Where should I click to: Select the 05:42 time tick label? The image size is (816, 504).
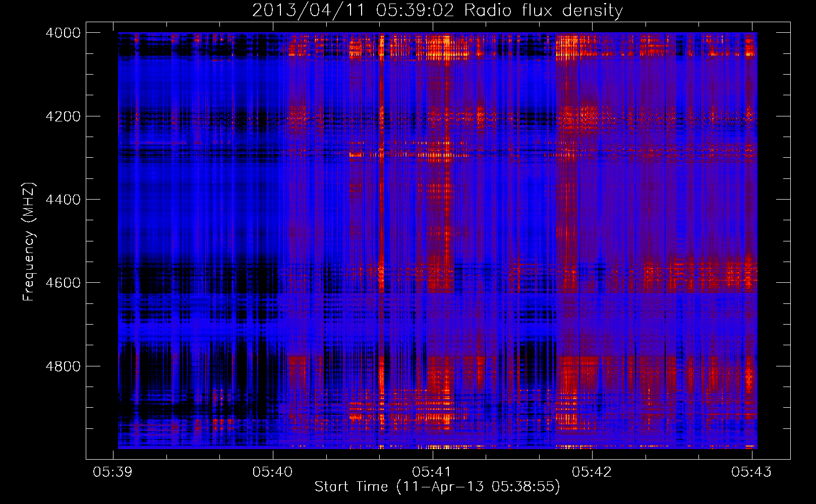(x=592, y=472)
